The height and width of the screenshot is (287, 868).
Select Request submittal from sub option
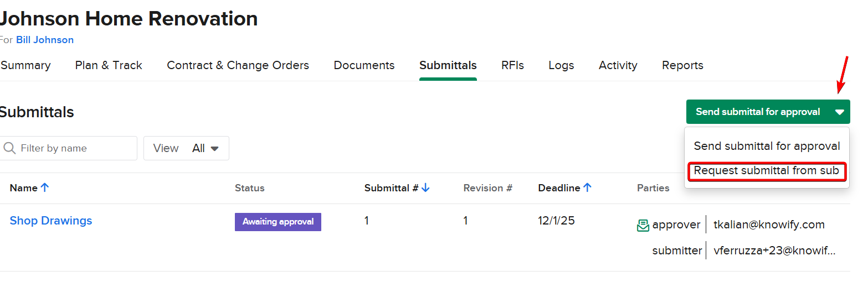point(766,171)
